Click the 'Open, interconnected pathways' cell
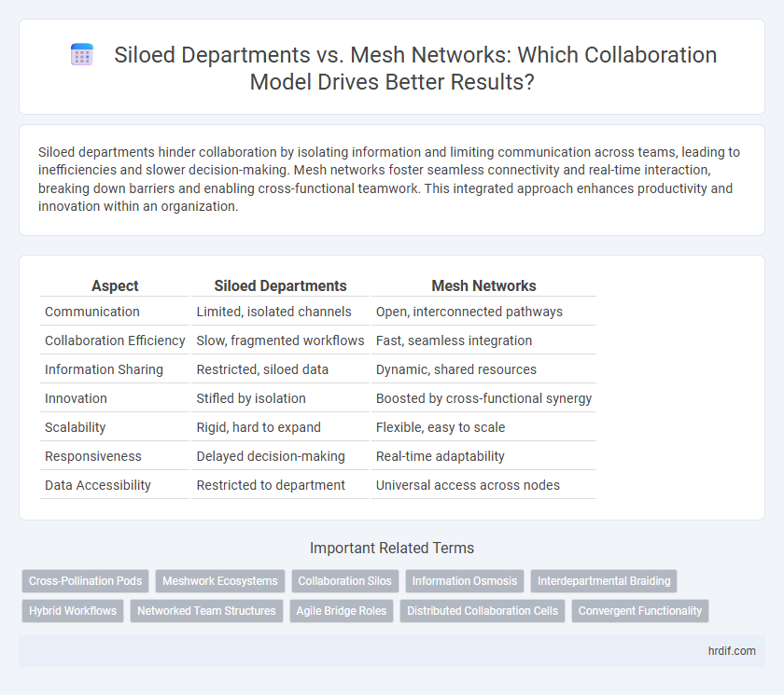 [x=483, y=312]
